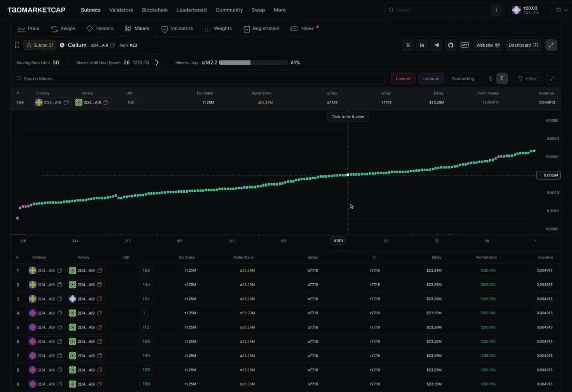Sort lower table by UID column
Screen dimensions: 572x392
click(126, 258)
